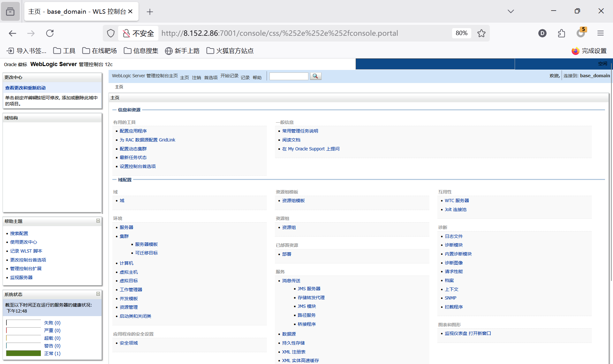Click the green 正常 health status bar

coord(24,353)
